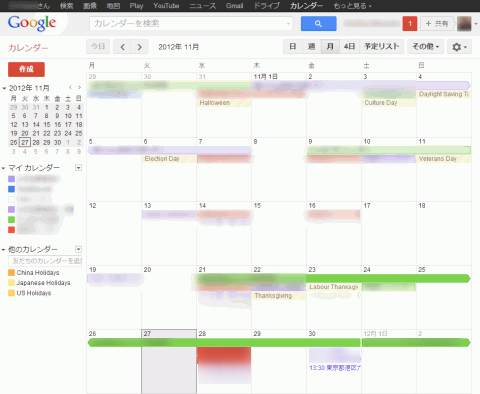The height and width of the screenshot is (394, 480).
Task: Click date number 27 in main grid
Action: point(147,334)
